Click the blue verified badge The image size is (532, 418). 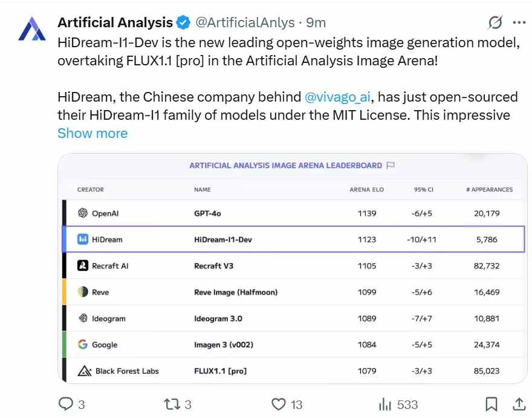coord(183,23)
